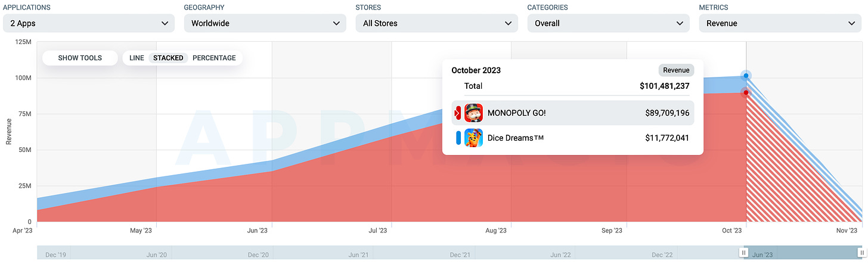This screenshot has width=868, height=264.
Task: Click the blue data point at October 2023
Action: point(746,76)
